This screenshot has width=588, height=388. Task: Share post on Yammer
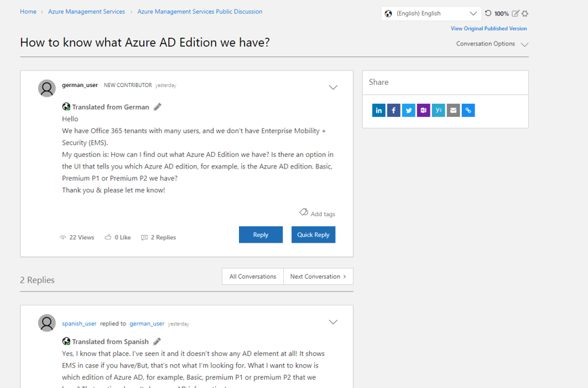(x=439, y=110)
